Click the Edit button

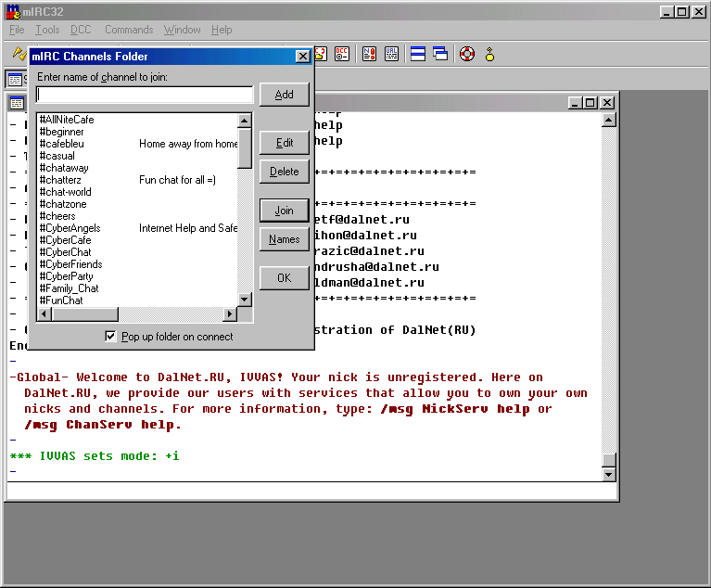tap(285, 143)
